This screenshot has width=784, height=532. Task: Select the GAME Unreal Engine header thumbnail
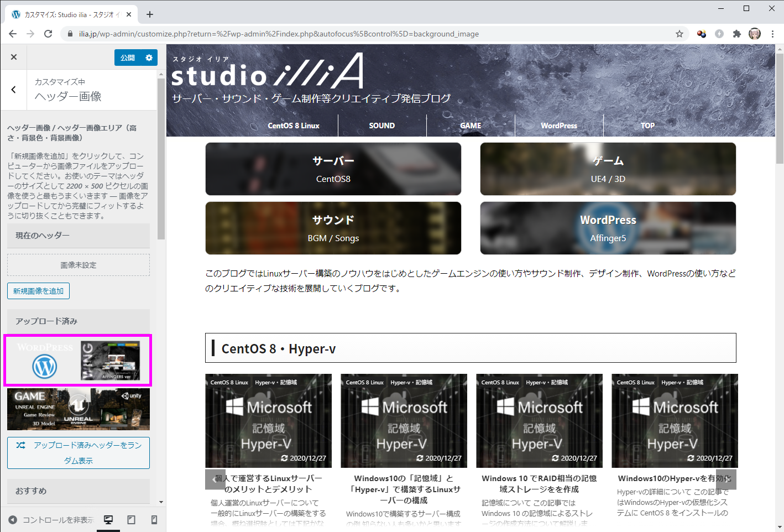pos(79,409)
